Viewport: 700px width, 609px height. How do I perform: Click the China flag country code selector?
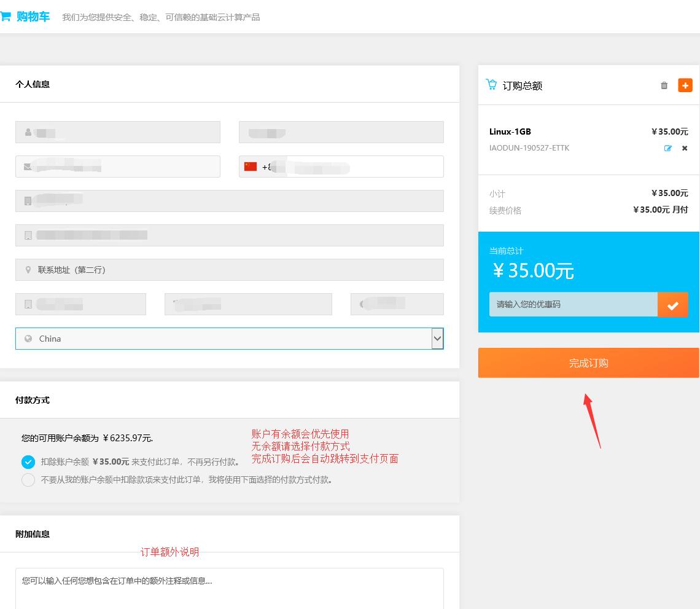[251, 167]
